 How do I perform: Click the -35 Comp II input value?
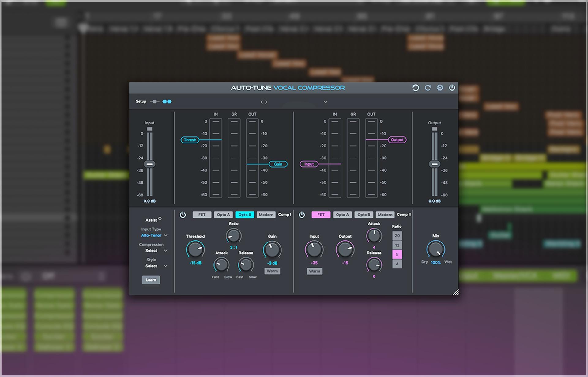(314, 263)
